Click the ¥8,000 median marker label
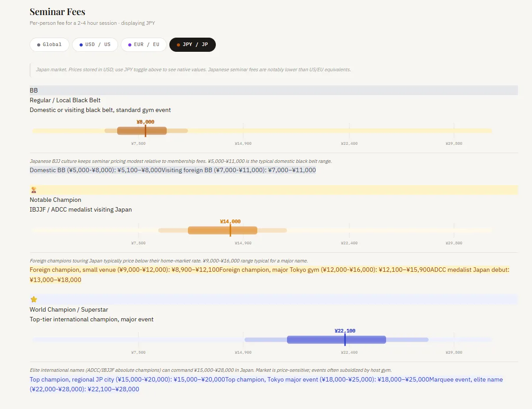 [x=145, y=122]
